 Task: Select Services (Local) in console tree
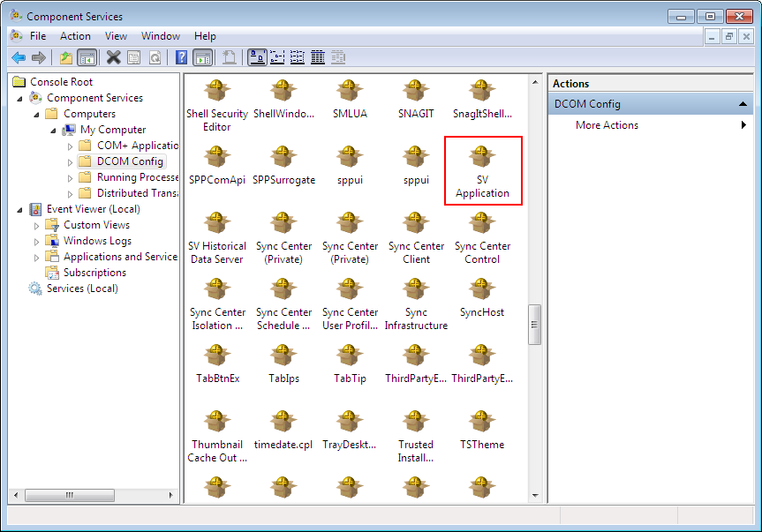pyautogui.click(x=81, y=288)
